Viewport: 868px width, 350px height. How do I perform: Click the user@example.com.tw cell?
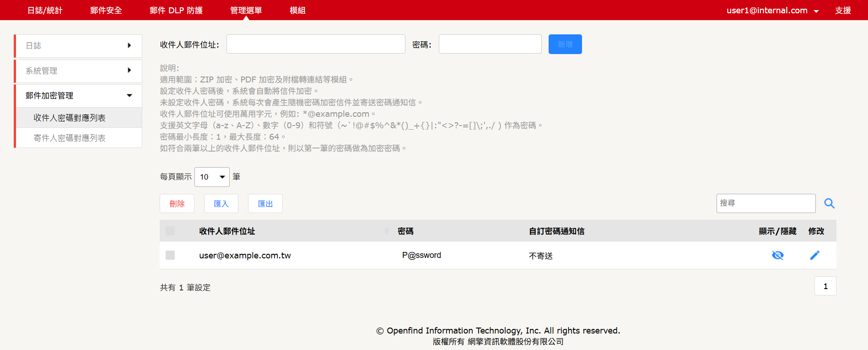click(x=245, y=256)
